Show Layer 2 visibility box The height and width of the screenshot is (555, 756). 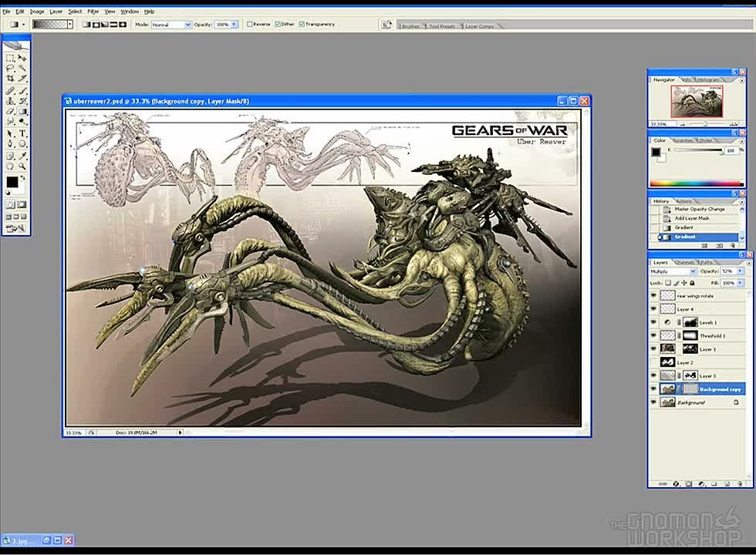[654, 362]
